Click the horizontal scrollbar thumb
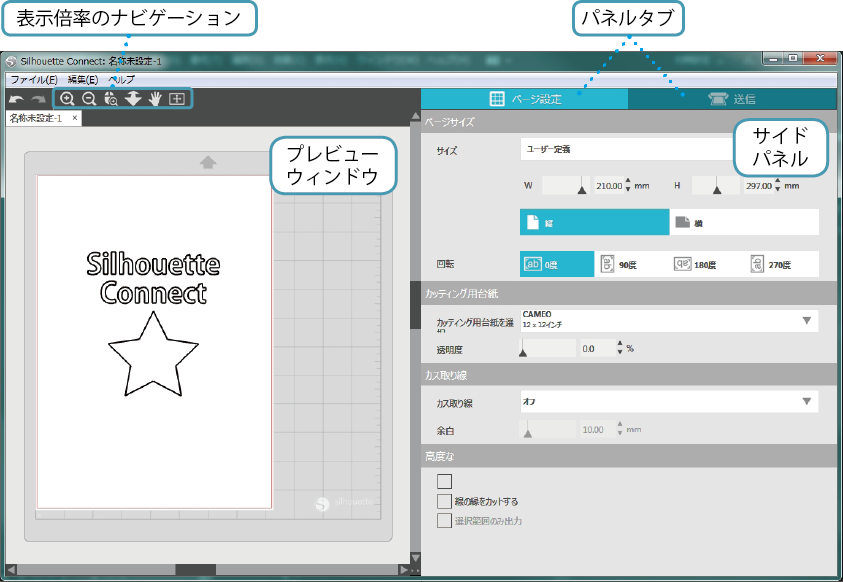843x582 pixels. click(x=196, y=569)
